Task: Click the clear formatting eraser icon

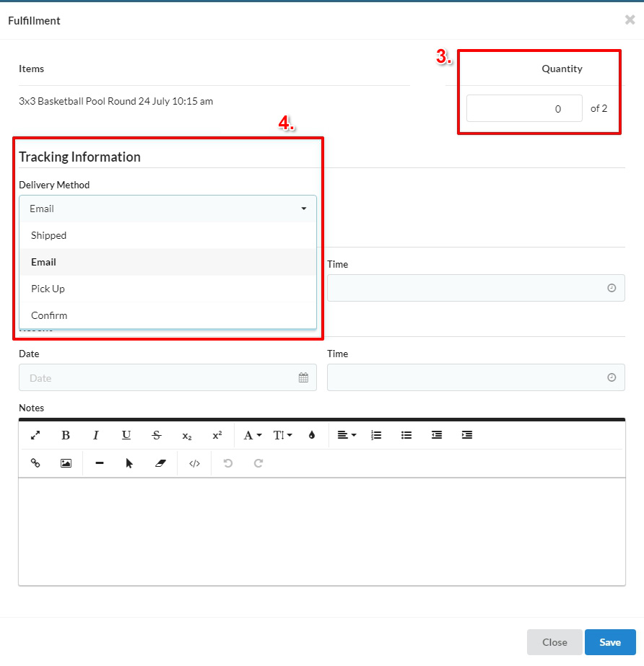Action: coord(160,463)
